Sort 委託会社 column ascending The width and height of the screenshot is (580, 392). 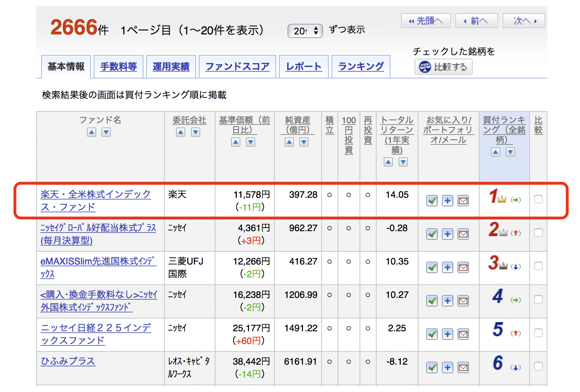click(181, 132)
